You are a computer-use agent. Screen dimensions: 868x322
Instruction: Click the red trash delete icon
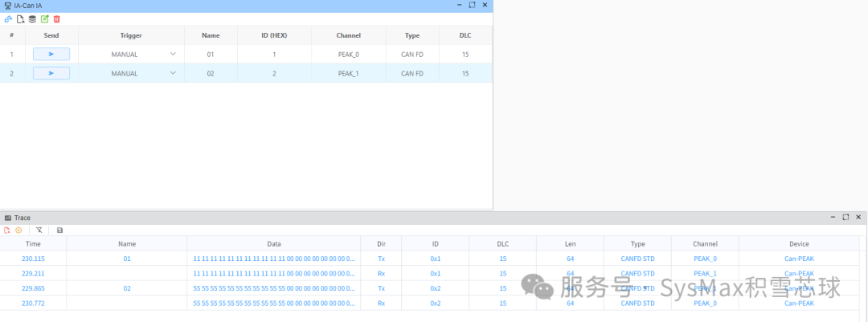[x=56, y=18]
